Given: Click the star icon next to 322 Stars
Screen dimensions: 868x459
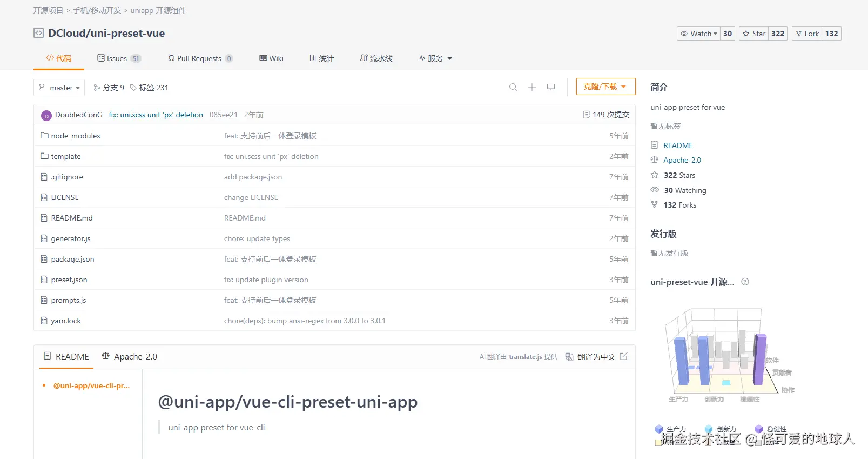Looking at the screenshot, I should click(655, 175).
